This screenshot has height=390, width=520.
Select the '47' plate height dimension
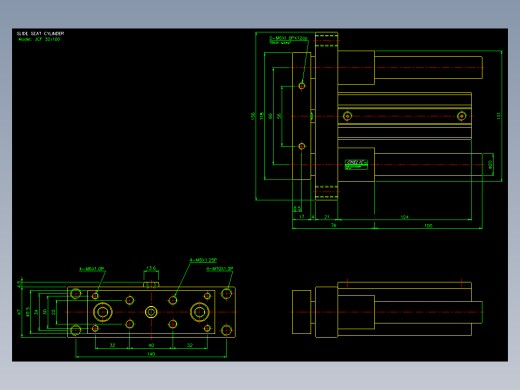pyautogui.click(x=19, y=312)
